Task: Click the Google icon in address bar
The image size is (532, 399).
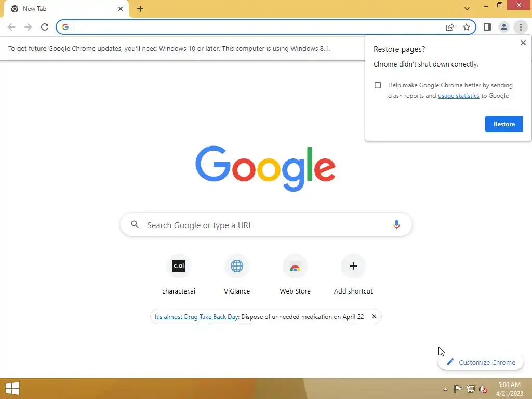Action: point(65,27)
